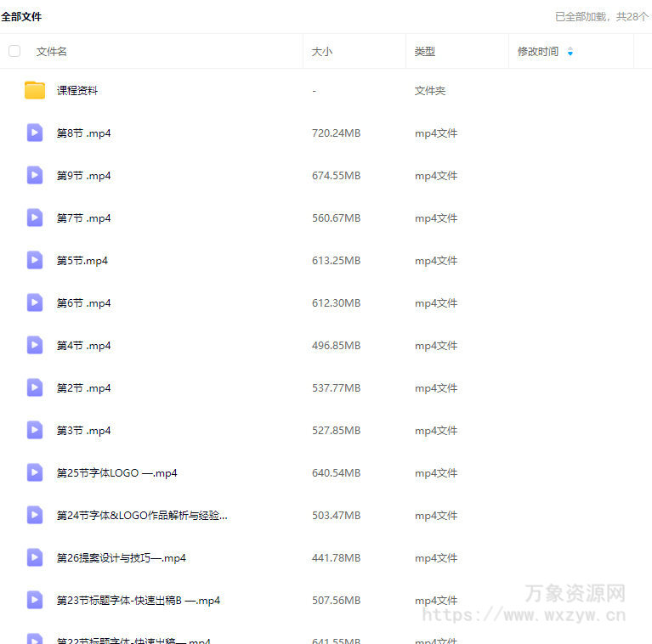Click the 文件名 column header
Viewport: 652px width, 644px height.
tap(52, 52)
